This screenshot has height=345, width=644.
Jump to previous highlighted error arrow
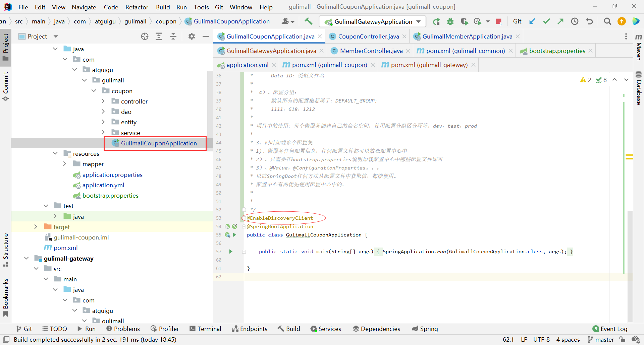pos(615,80)
